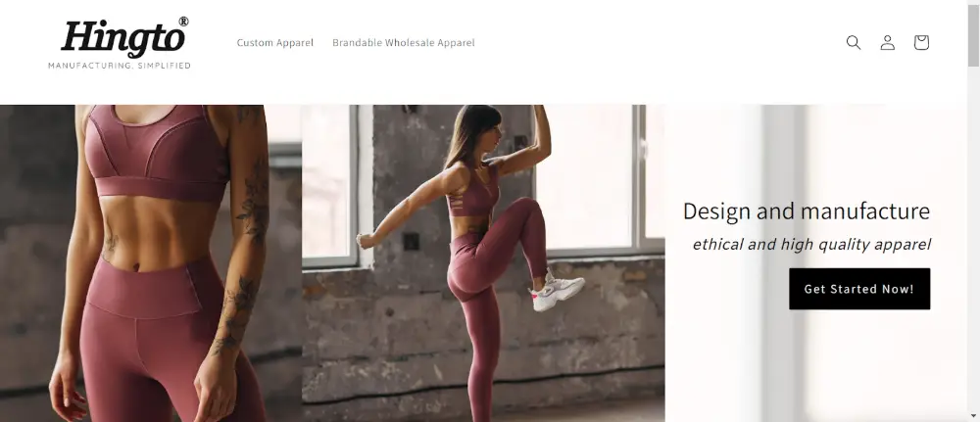The width and height of the screenshot is (980, 422).
Task: Click the account login person icon
Action: pyautogui.click(x=888, y=42)
